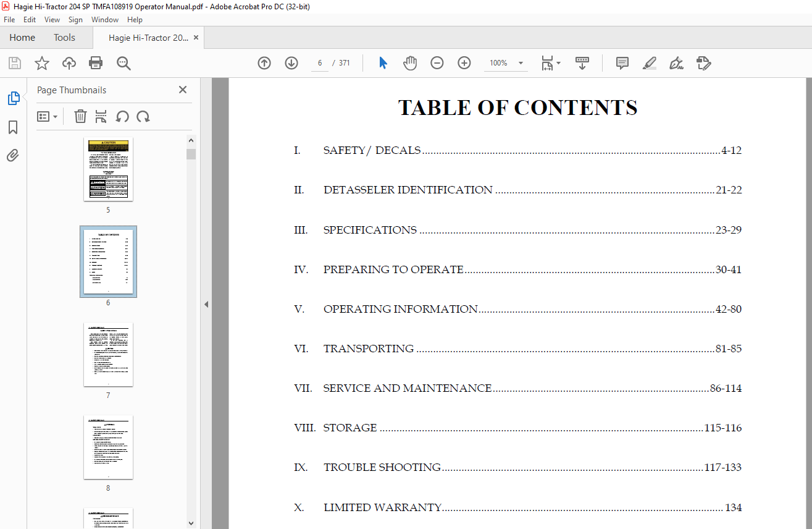Activate the Hand pan tool

coord(410,63)
